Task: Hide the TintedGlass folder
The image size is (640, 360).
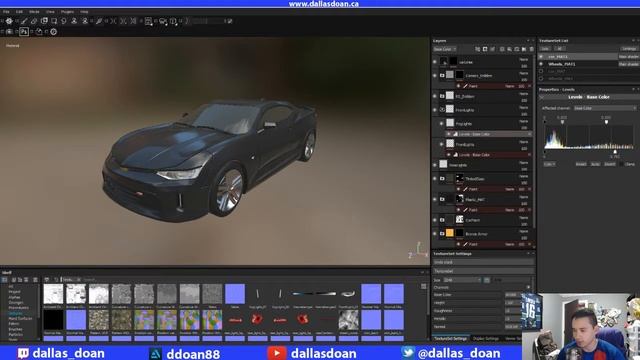Action: [435, 179]
